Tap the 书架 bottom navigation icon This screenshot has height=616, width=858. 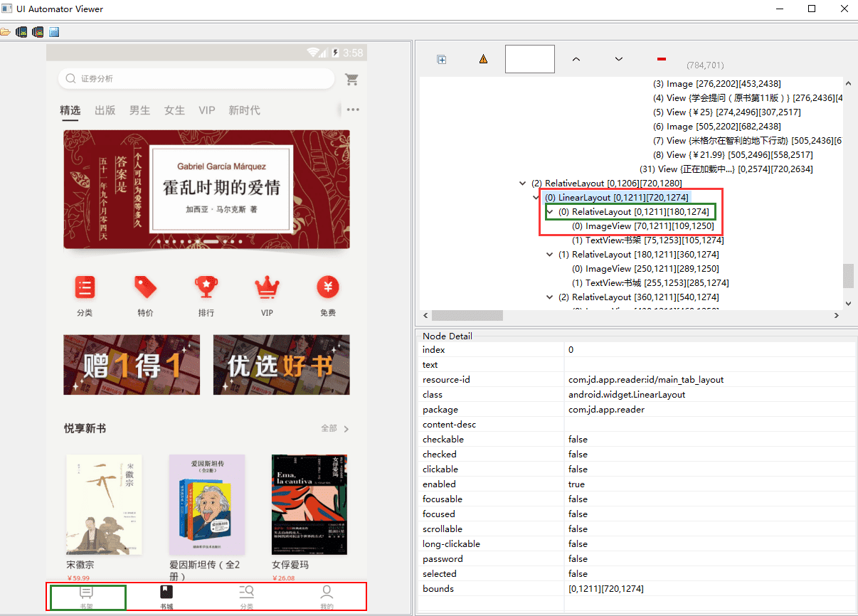click(86, 592)
